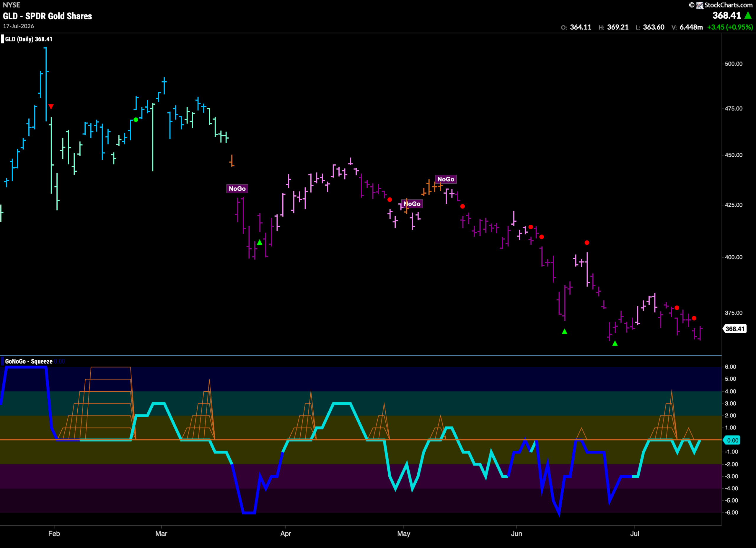Click the green dot marker in late February
The height and width of the screenshot is (548, 756).
click(136, 120)
